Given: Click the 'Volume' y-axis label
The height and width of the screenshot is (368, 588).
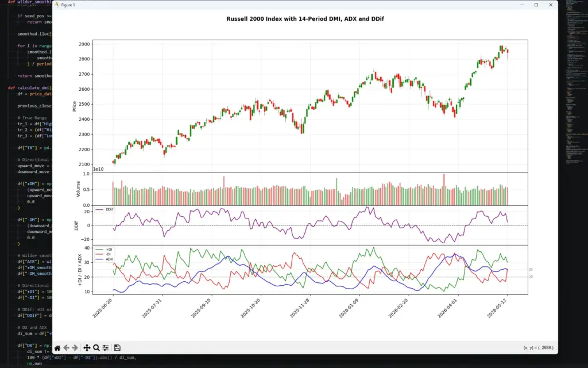Looking at the screenshot, I should 78,189.
